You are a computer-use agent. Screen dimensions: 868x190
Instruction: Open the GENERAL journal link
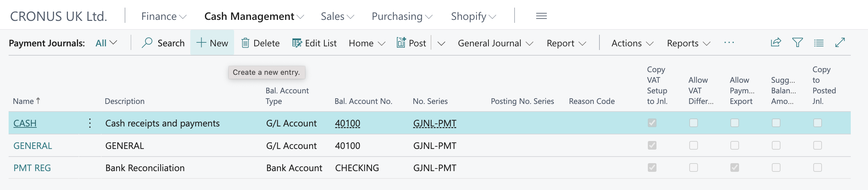pyautogui.click(x=33, y=146)
